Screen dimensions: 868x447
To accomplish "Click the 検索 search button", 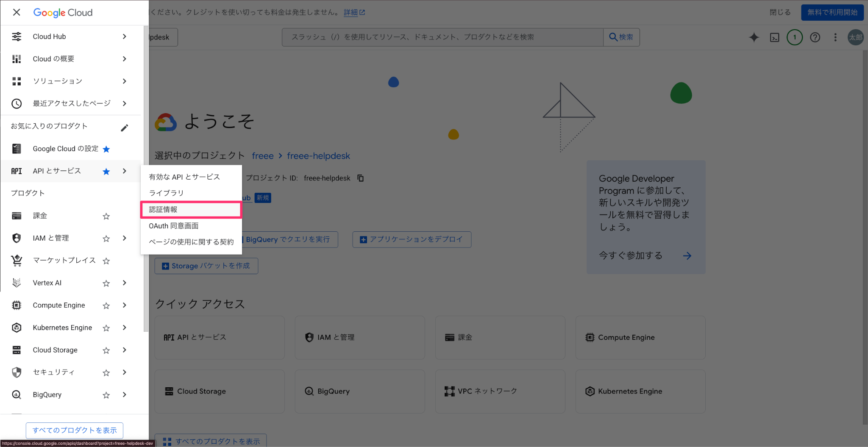I will pyautogui.click(x=621, y=37).
